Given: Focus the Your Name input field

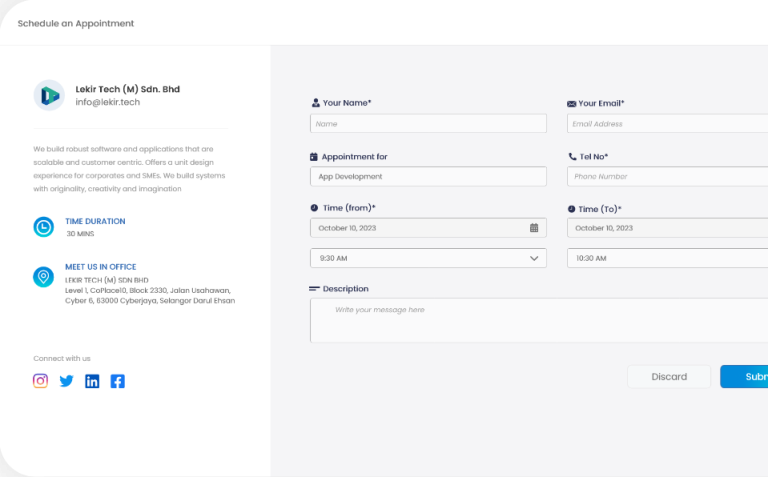Looking at the screenshot, I should 428,124.
